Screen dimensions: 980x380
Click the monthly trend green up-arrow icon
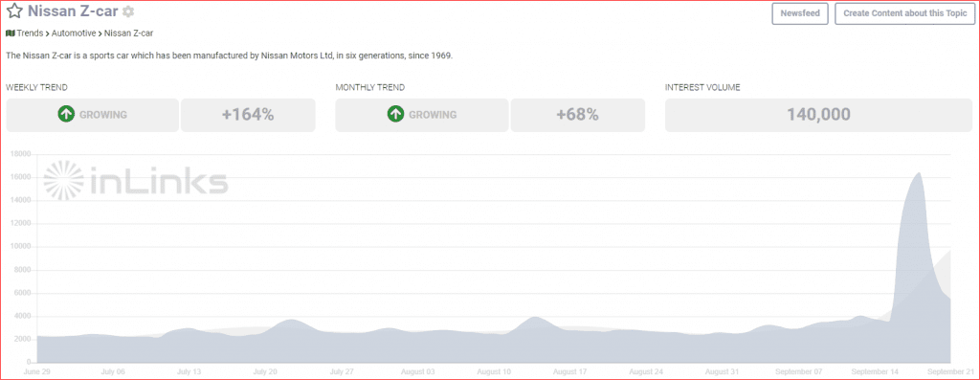coord(395,115)
